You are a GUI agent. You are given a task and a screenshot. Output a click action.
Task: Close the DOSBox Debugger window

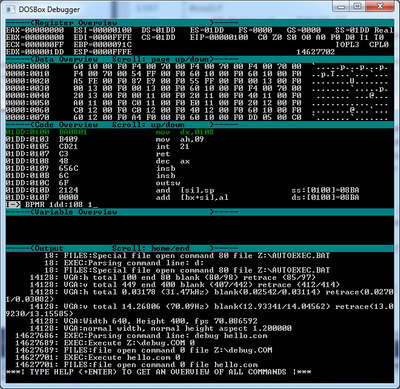click(x=381, y=6)
